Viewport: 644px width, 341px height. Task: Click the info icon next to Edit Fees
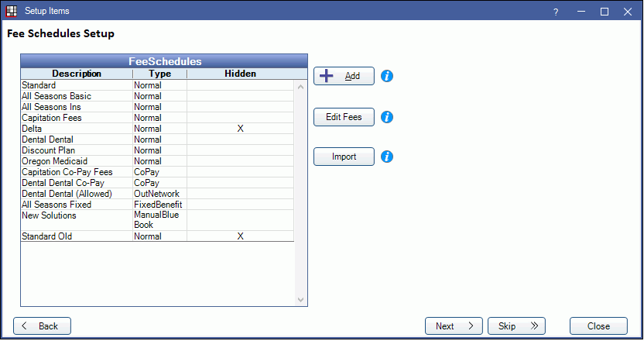click(x=388, y=117)
